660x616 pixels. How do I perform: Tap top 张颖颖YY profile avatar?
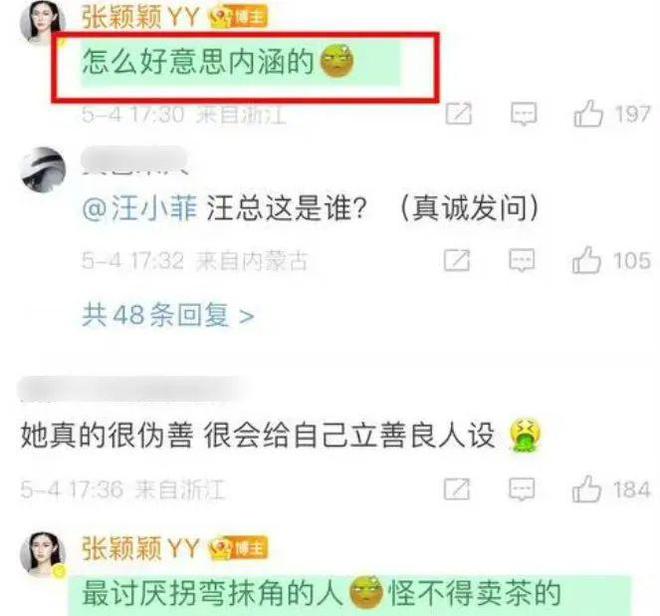click(43, 21)
